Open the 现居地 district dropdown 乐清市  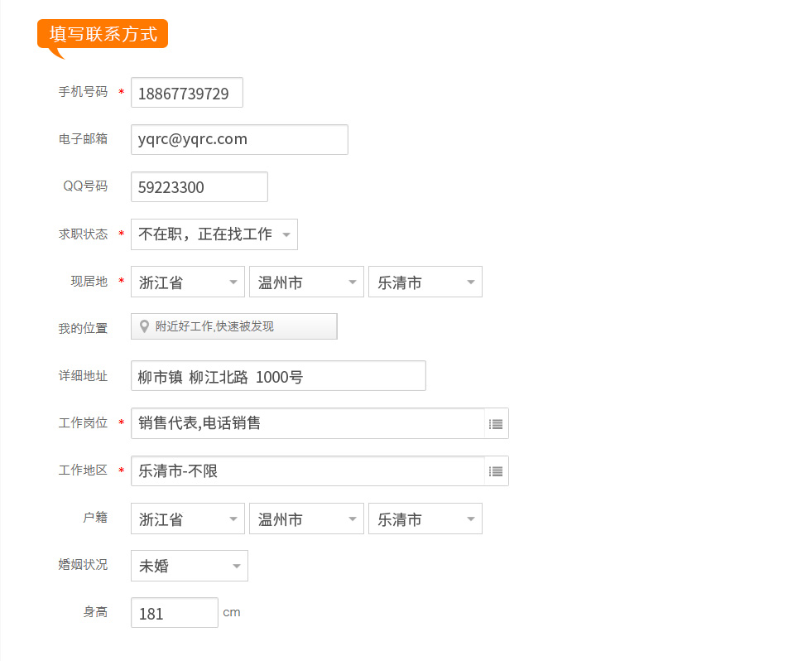[425, 282]
